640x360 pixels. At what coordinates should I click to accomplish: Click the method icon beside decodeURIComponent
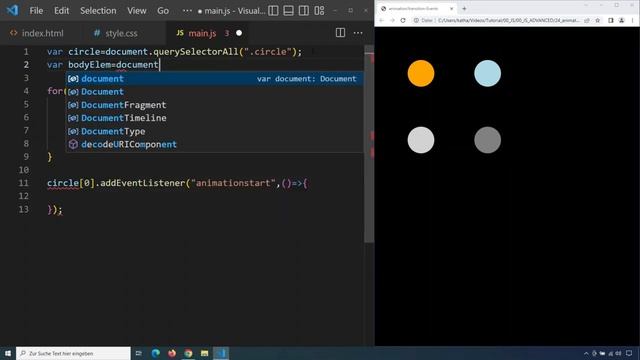[x=73, y=144]
